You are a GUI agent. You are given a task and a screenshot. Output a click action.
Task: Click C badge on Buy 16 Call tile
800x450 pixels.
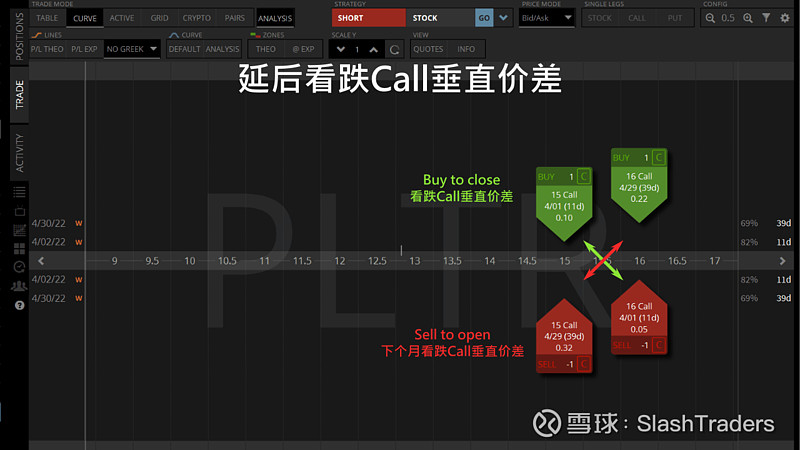point(659,158)
